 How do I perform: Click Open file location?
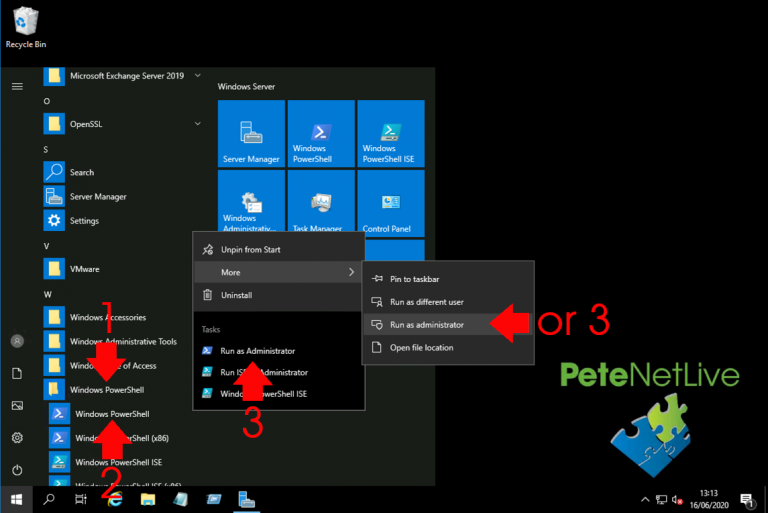tap(421, 348)
